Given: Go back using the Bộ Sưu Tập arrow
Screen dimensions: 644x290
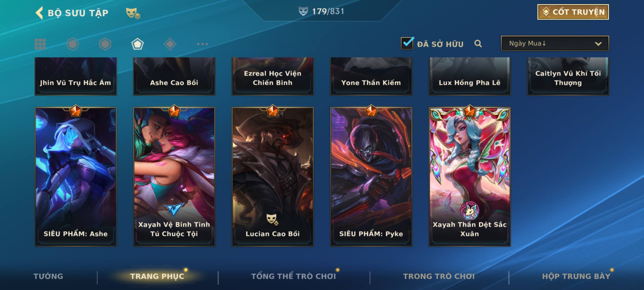Looking at the screenshot, I should coord(39,13).
